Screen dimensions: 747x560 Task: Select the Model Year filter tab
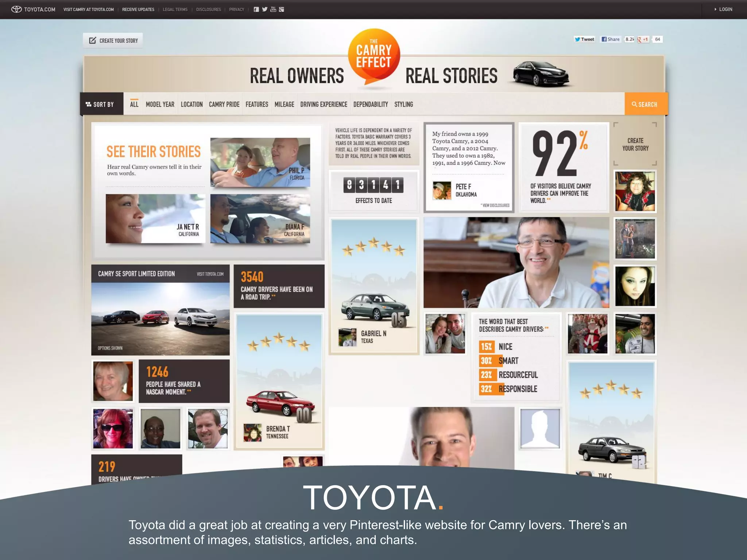click(x=160, y=104)
